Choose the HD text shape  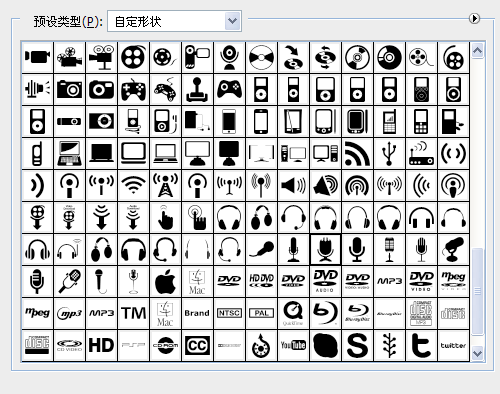pos(101,345)
